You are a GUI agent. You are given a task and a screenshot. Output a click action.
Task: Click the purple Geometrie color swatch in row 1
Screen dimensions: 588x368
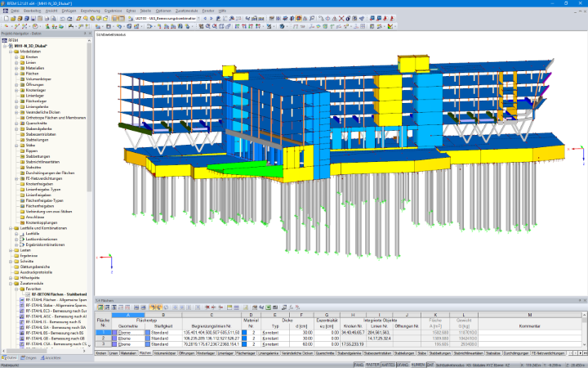[x=115, y=333]
